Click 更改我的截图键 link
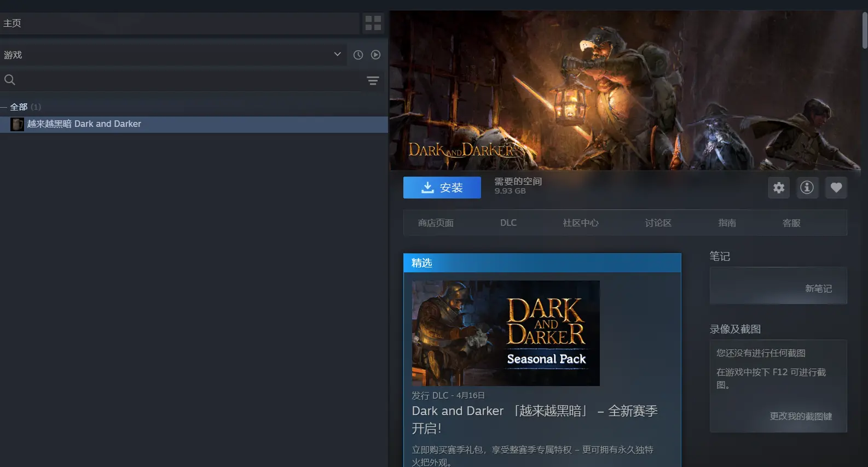Screen dimensions: 868x467 point(801,416)
